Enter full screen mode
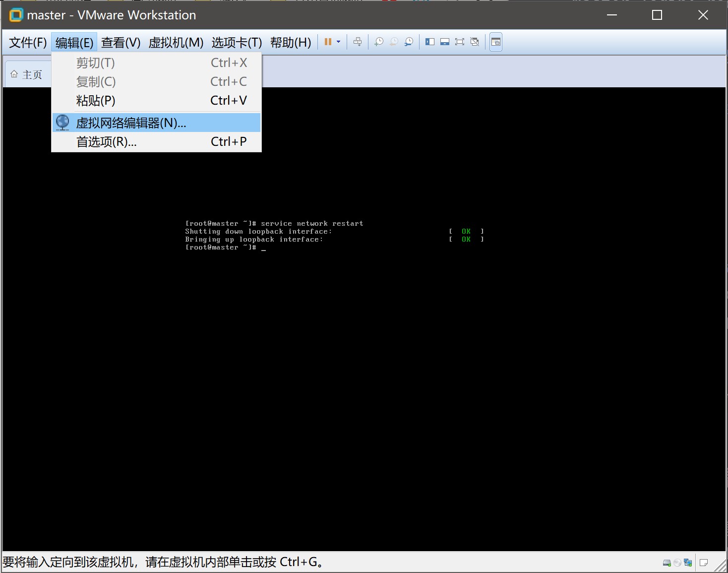The height and width of the screenshot is (573, 728). [x=460, y=42]
